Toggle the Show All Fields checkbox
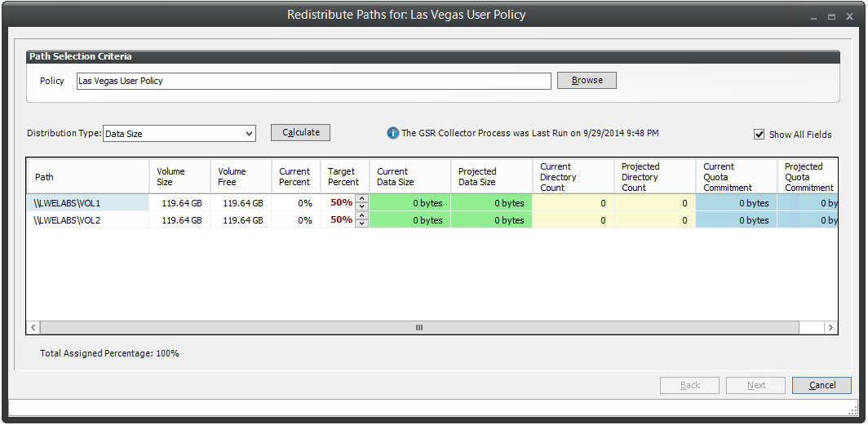 [759, 135]
